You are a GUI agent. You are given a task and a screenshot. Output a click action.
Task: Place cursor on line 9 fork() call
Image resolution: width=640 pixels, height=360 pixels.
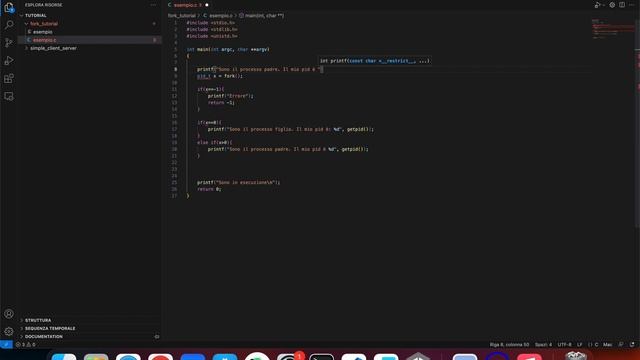232,76
